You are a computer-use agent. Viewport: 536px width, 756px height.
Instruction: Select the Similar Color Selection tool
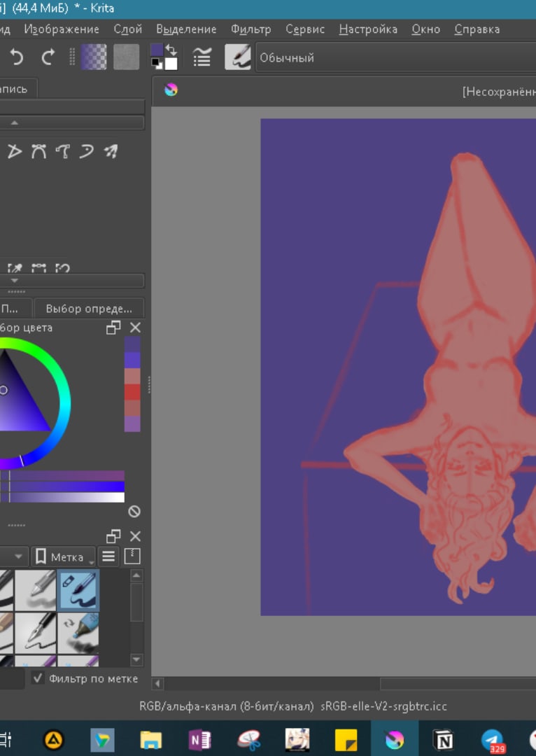[x=15, y=268]
